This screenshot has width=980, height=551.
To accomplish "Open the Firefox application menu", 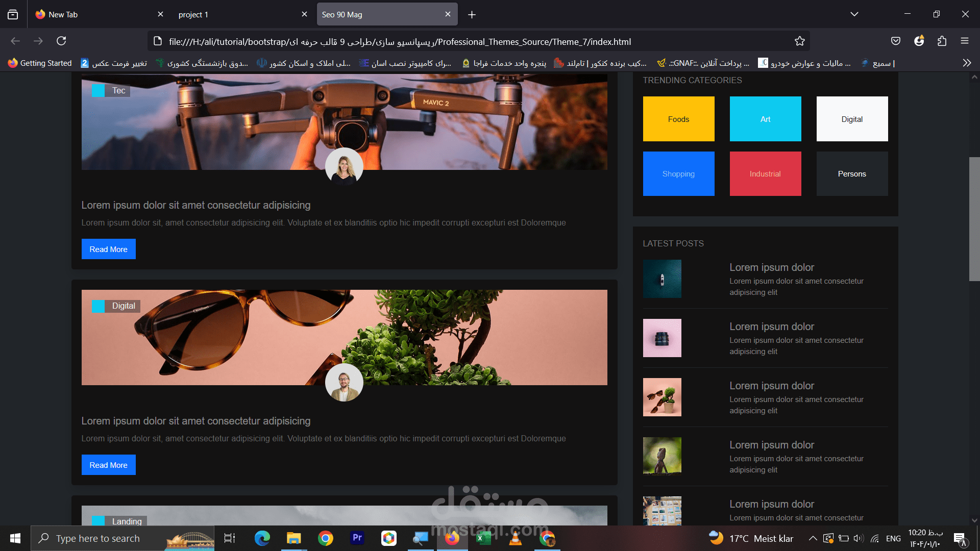I will [964, 41].
